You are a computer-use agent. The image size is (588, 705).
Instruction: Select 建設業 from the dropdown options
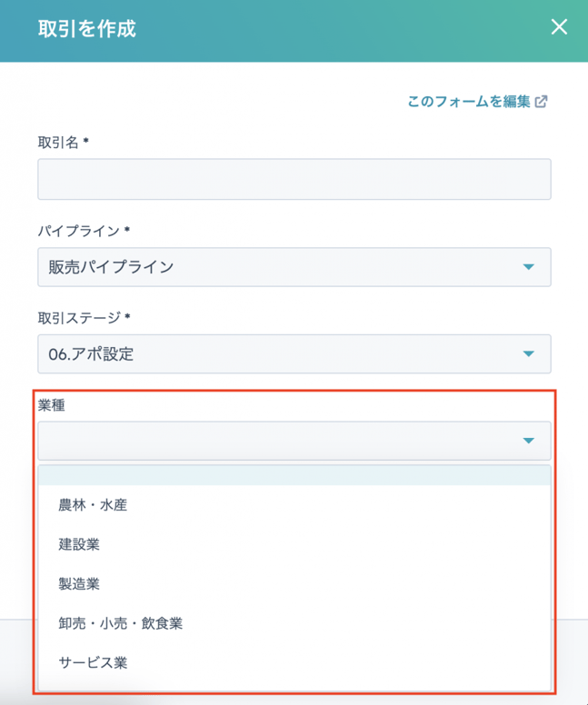pyautogui.click(x=79, y=544)
